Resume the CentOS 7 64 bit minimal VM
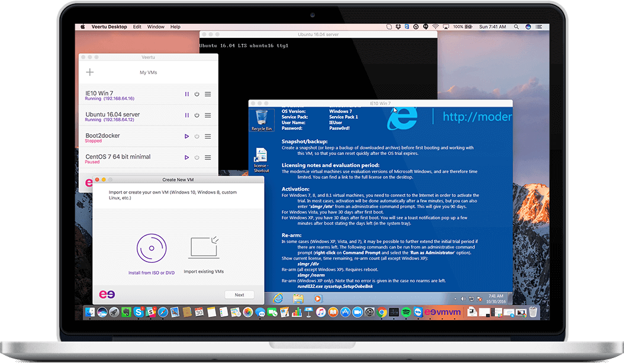 click(186, 157)
